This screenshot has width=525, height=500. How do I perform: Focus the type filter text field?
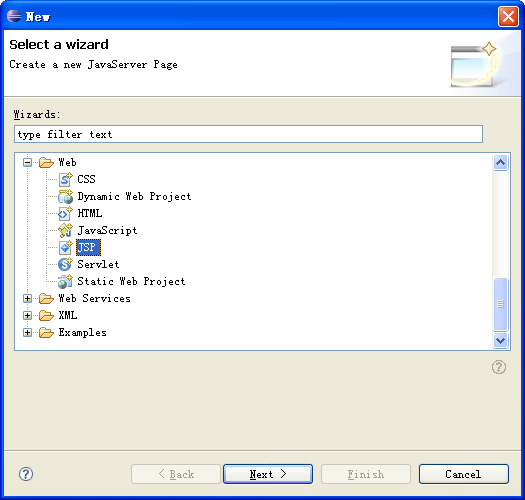[x=248, y=134]
